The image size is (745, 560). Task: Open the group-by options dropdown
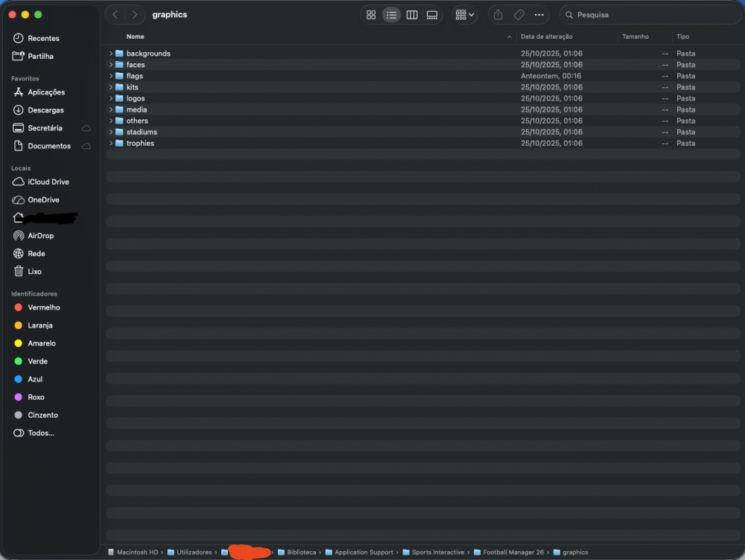465,15
